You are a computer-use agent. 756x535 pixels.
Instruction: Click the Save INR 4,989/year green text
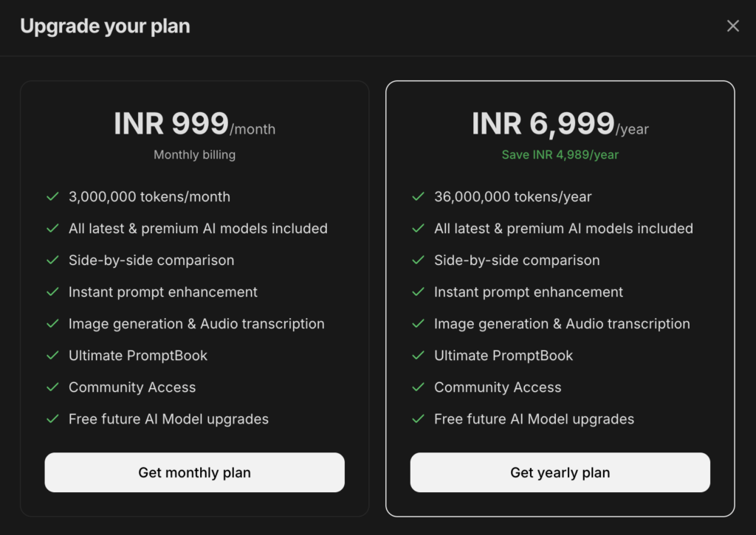560,155
